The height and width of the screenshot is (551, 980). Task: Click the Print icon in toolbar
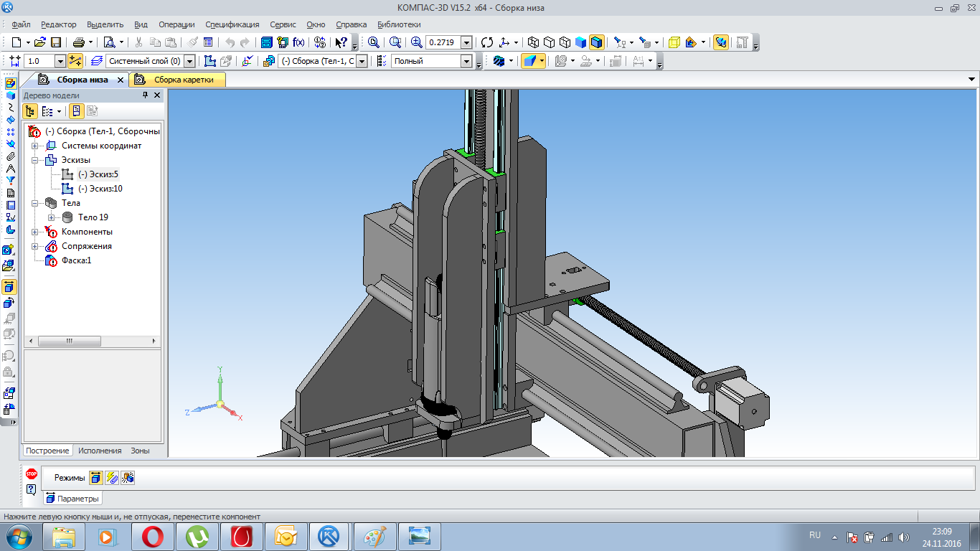79,42
